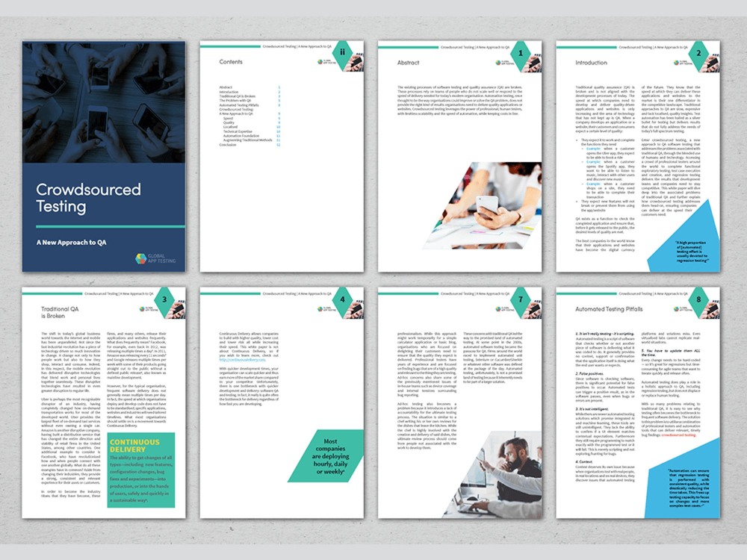Click "Traditional QA is Broken" page heading

coord(60,312)
